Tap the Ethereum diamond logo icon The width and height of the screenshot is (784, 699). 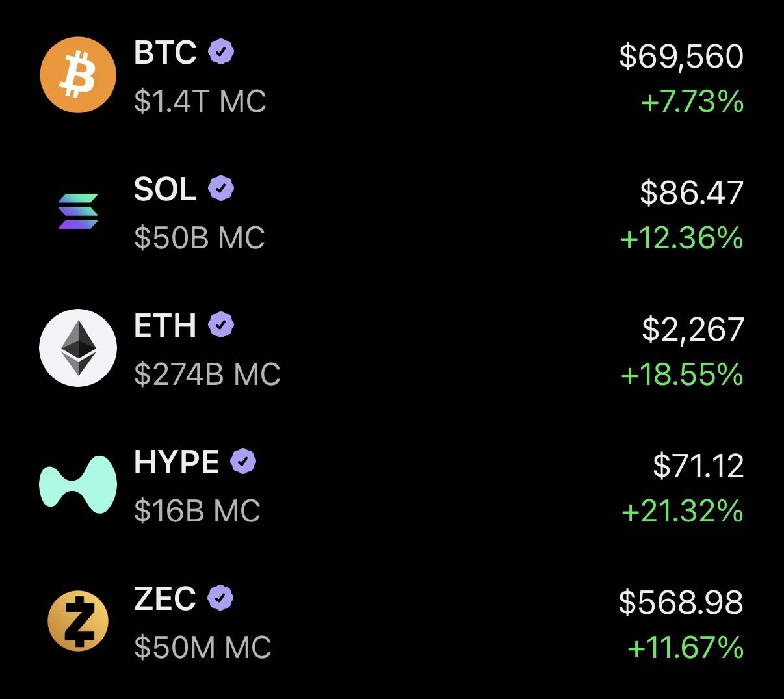(x=78, y=348)
